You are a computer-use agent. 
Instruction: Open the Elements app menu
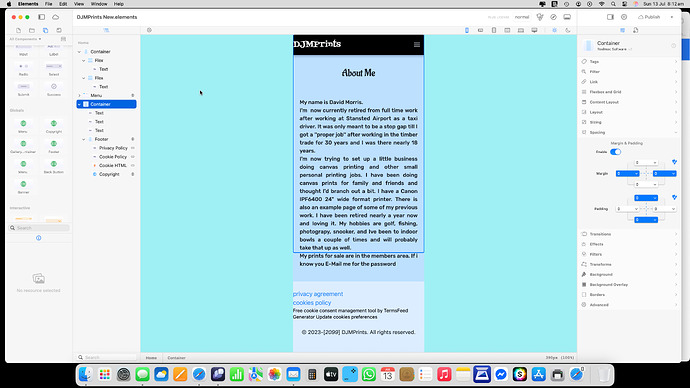[28, 4]
